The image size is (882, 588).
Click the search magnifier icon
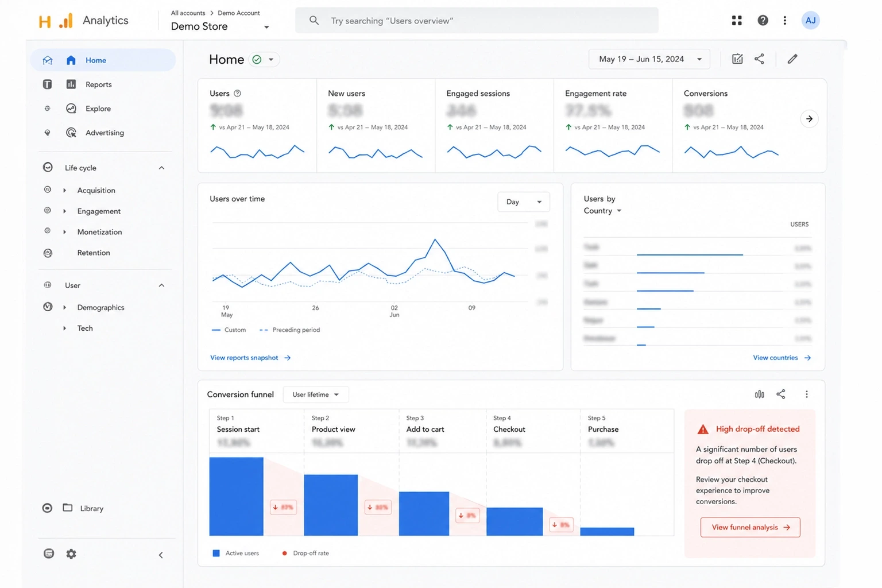point(314,21)
